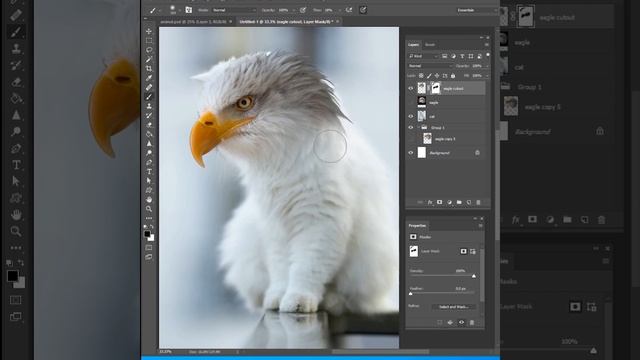Image resolution: width=640 pixels, height=360 pixels.
Task: Select the Eraser tool in enlarged left toolbar
Action: coord(16,82)
